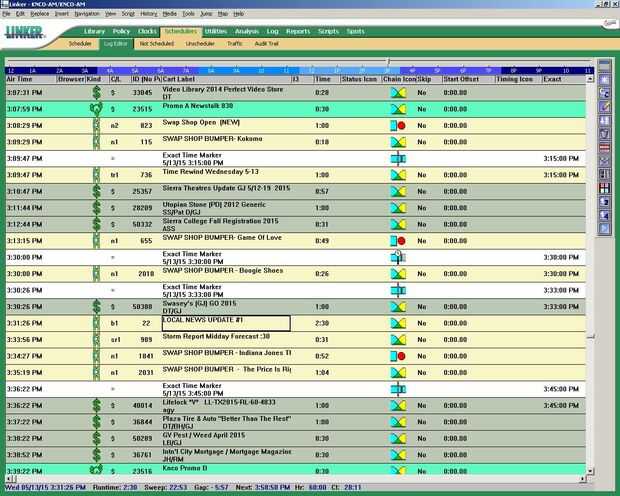Open the Audit Trail sub-tab
The height and width of the screenshot is (496, 620).
[x=267, y=44]
